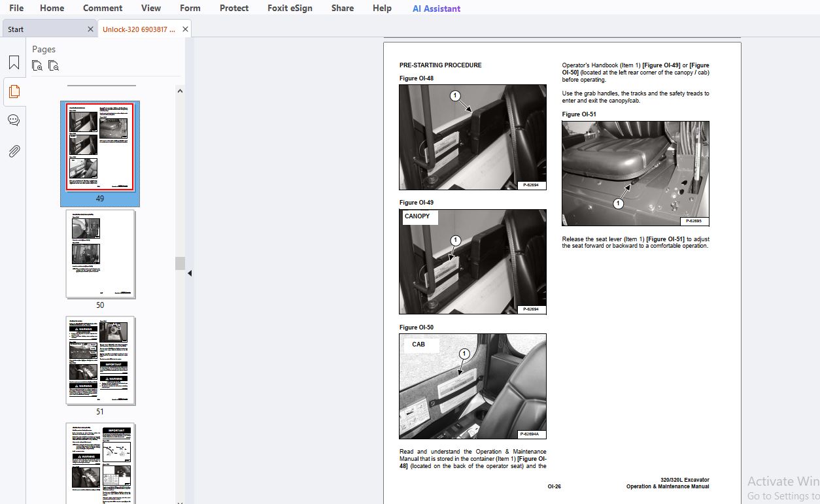Open the File menu
The image size is (820, 504).
click(x=16, y=8)
